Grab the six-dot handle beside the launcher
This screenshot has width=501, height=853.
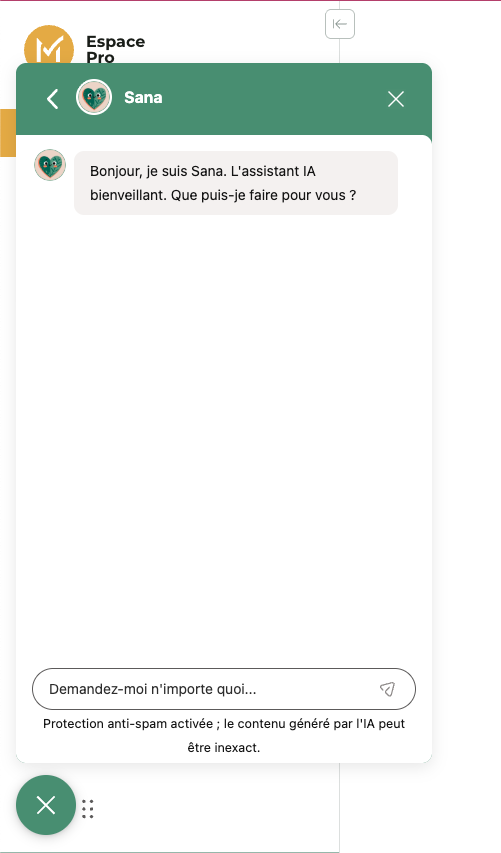click(88, 809)
